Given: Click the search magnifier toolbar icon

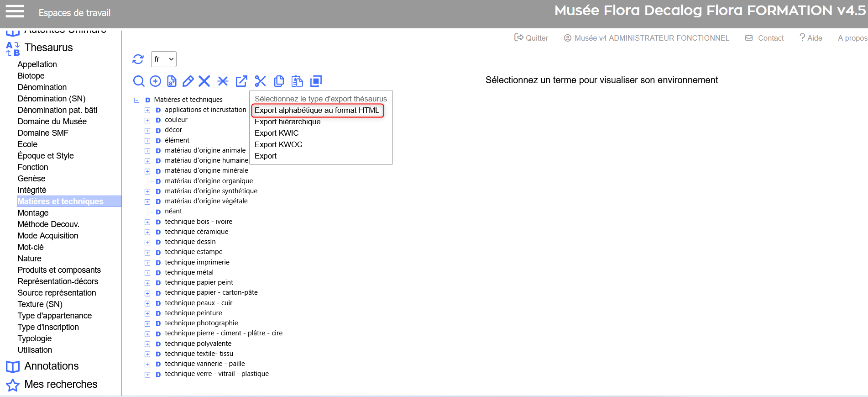Looking at the screenshot, I should tap(139, 81).
